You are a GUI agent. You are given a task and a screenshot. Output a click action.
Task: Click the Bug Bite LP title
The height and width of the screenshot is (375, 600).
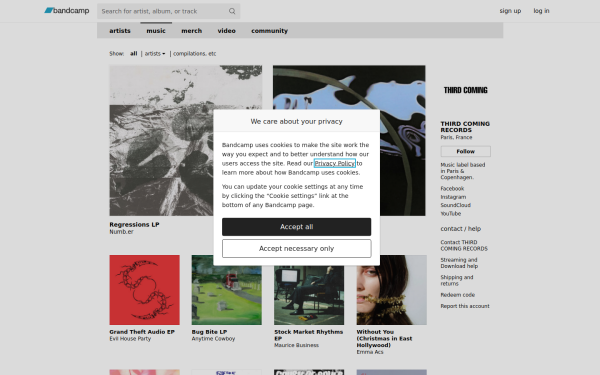(209, 332)
